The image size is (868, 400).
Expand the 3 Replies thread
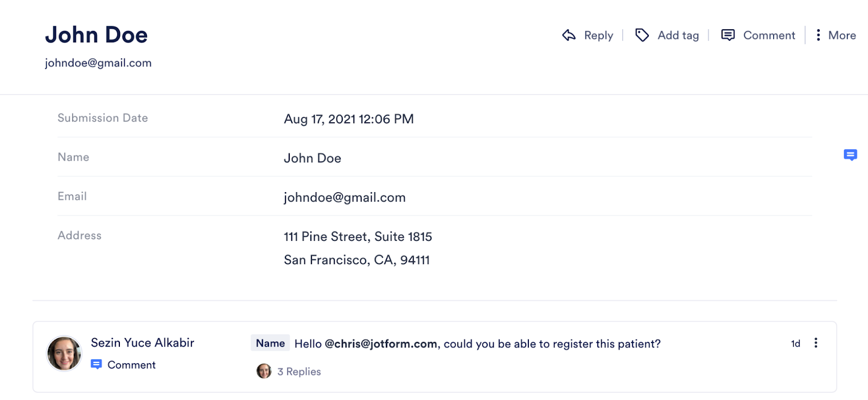(299, 372)
